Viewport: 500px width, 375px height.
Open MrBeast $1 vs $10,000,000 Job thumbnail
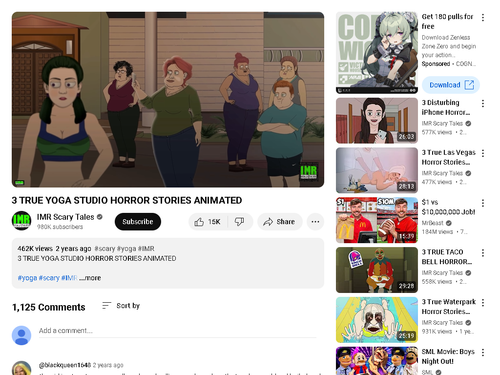(377, 220)
